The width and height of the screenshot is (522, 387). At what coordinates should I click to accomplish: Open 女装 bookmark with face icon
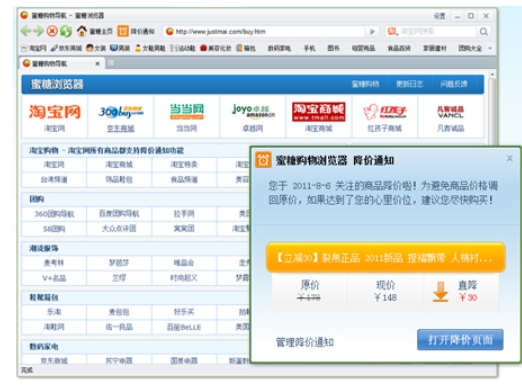coord(96,48)
